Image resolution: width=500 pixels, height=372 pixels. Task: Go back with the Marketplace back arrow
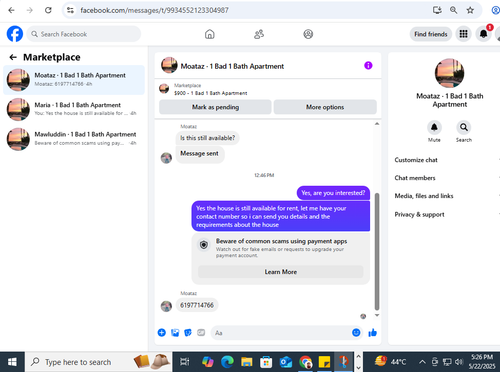13,57
